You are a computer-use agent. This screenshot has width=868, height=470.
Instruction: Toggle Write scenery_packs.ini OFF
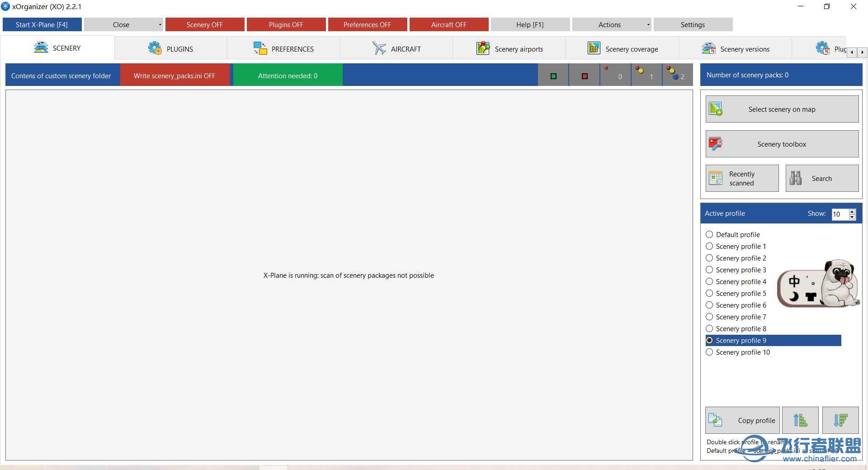(x=175, y=76)
